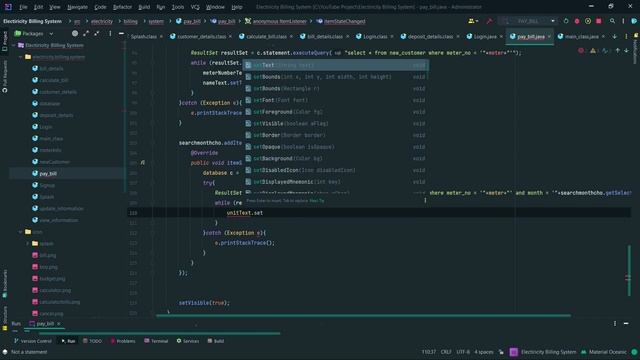Open the TODO tool window
640x360 pixels.
(x=92, y=341)
